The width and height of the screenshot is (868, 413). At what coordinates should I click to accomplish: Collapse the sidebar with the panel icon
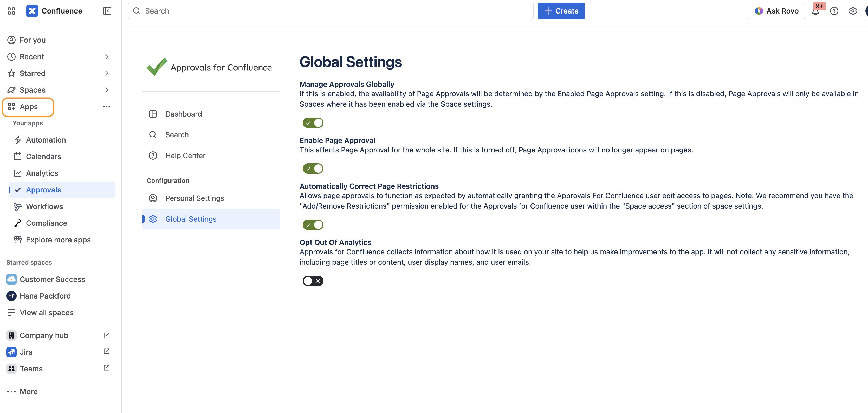107,11
